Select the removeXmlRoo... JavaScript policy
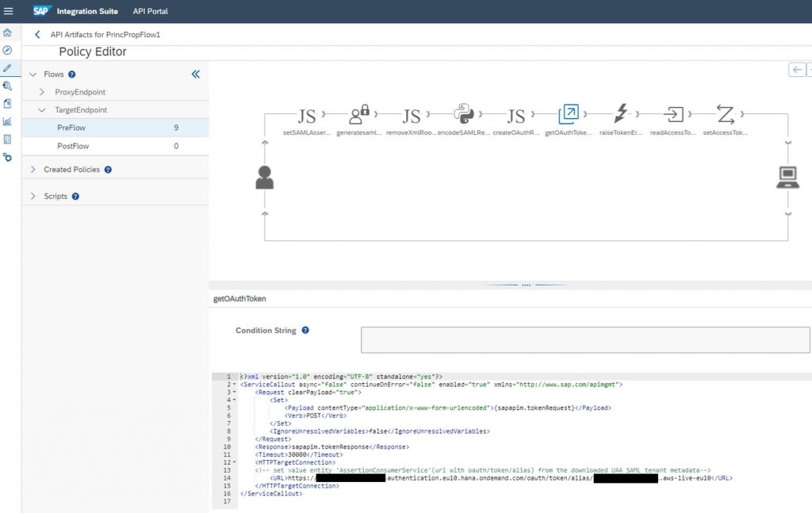Image resolution: width=812 pixels, height=513 pixels. (x=412, y=116)
